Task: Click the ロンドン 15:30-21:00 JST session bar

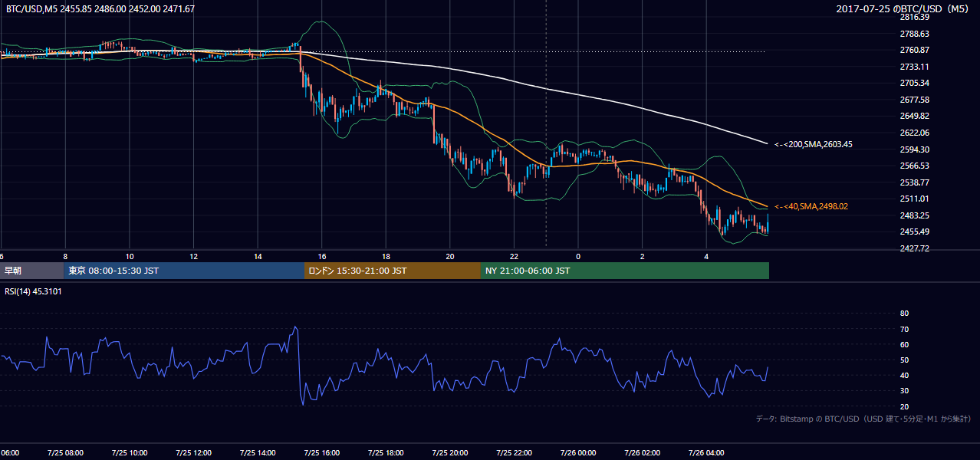Action: click(x=393, y=271)
